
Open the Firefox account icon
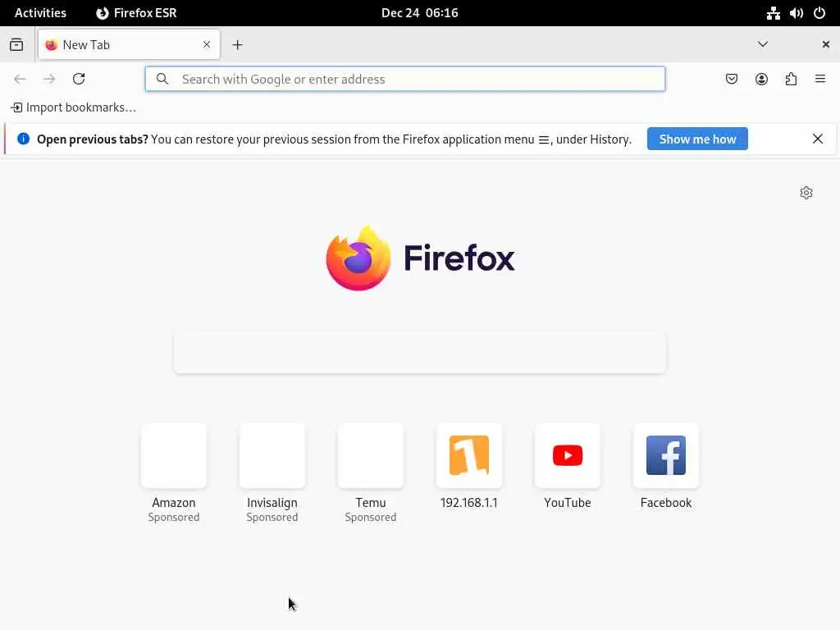coord(761,80)
